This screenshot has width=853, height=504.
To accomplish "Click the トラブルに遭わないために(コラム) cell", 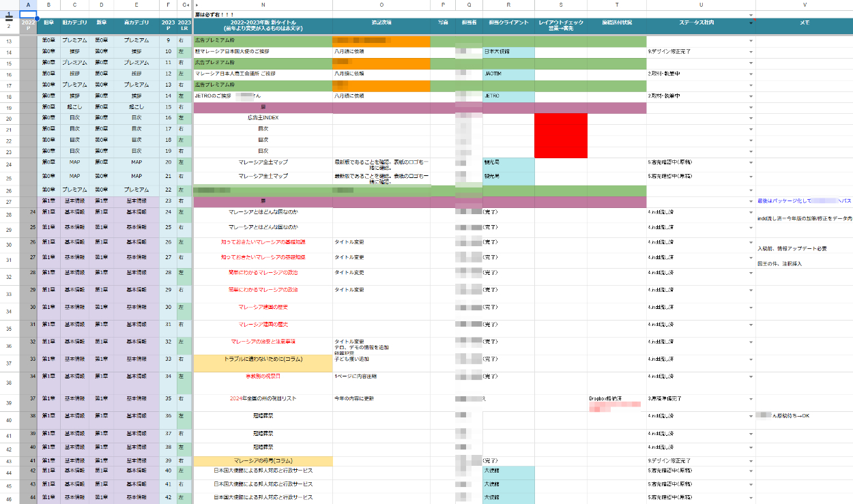I will tap(263, 359).
